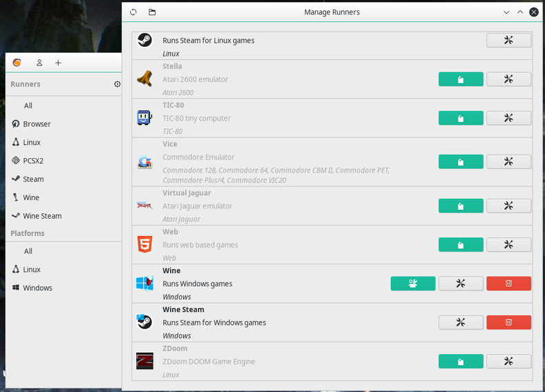Click the Wine runner Windows icon
The width and height of the screenshot is (545, 392).
point(145,283)
